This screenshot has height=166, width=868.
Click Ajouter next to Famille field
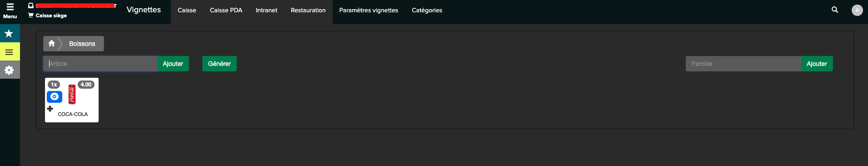817,64
